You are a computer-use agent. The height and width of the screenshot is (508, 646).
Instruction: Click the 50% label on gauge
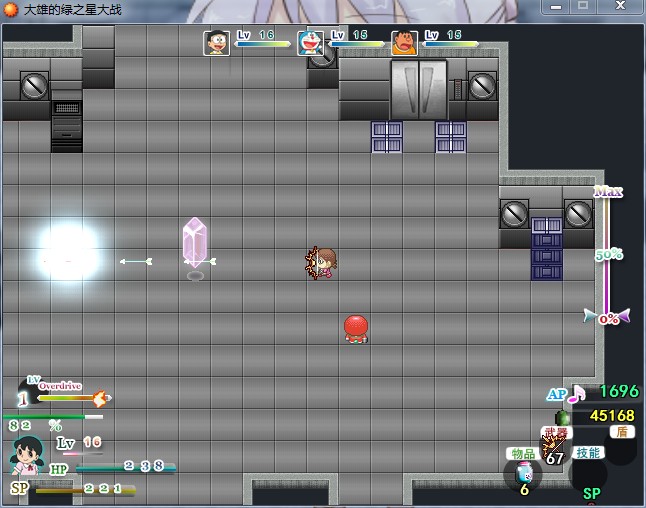click(609, 255)
